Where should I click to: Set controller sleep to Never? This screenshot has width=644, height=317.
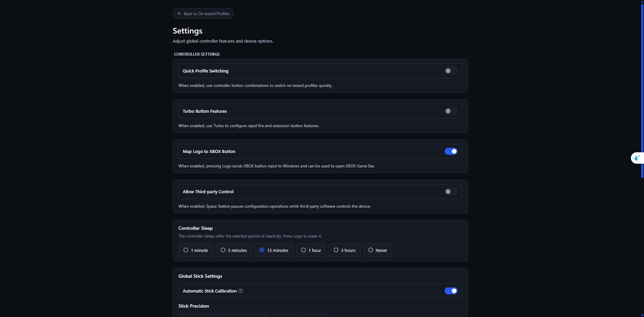pyautogui.click(x=378, y=250)
